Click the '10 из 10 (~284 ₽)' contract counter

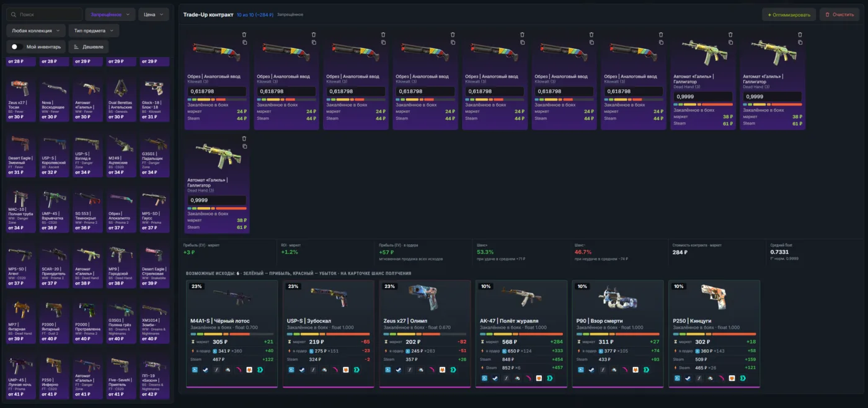coord(255,14)
